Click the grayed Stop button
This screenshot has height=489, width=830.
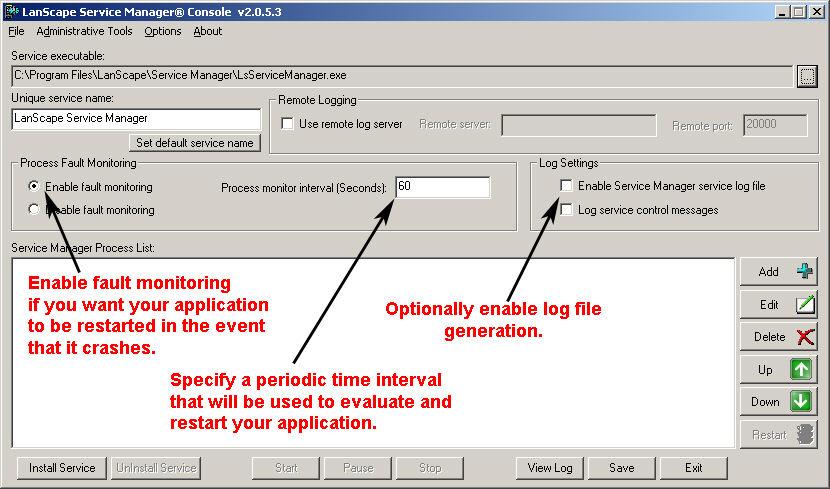coord(430,468)
